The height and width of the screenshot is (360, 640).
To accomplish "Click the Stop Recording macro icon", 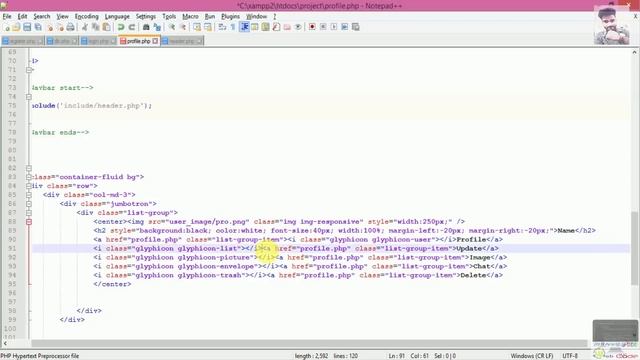I will pyautogui.click(x=323, y=27).
